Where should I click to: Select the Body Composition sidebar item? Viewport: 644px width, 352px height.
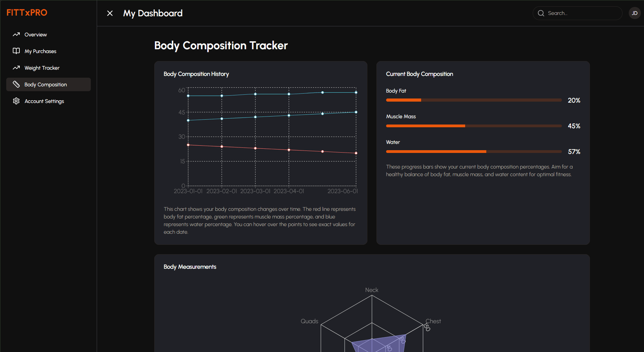[x=45, y=84]
